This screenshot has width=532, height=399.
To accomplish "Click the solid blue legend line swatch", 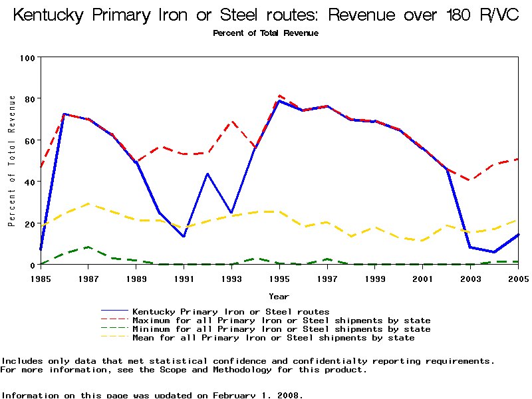I will pos(115,311).
